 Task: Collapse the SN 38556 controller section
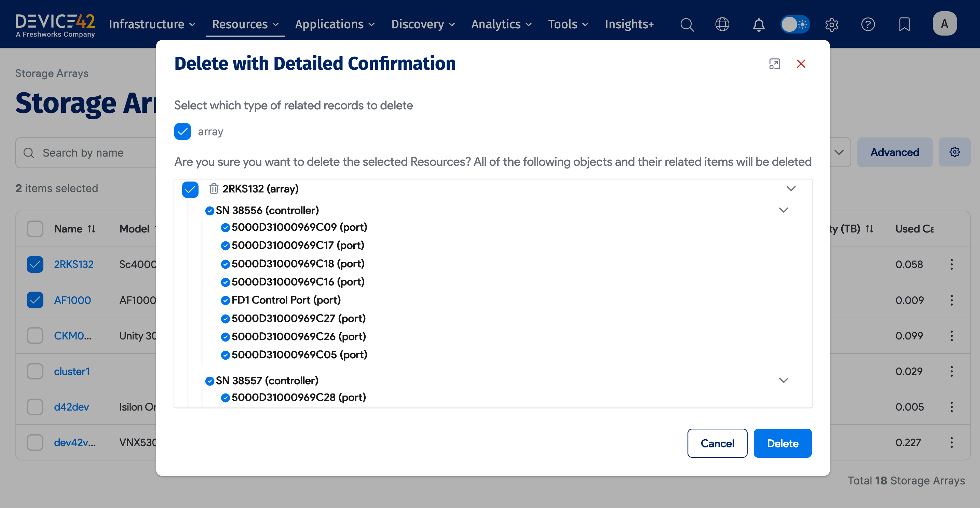coord(783,210)
